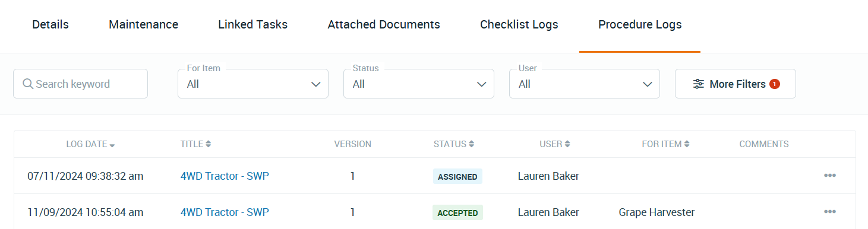Click the red filter count badge

pos(774,84)
